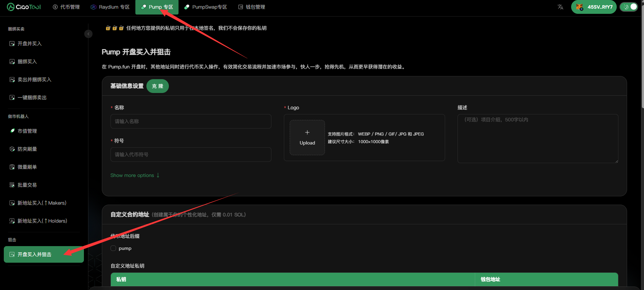644x290 pixels.
Task: Open 微量刷单 in the sidebar
Action: 44,167
